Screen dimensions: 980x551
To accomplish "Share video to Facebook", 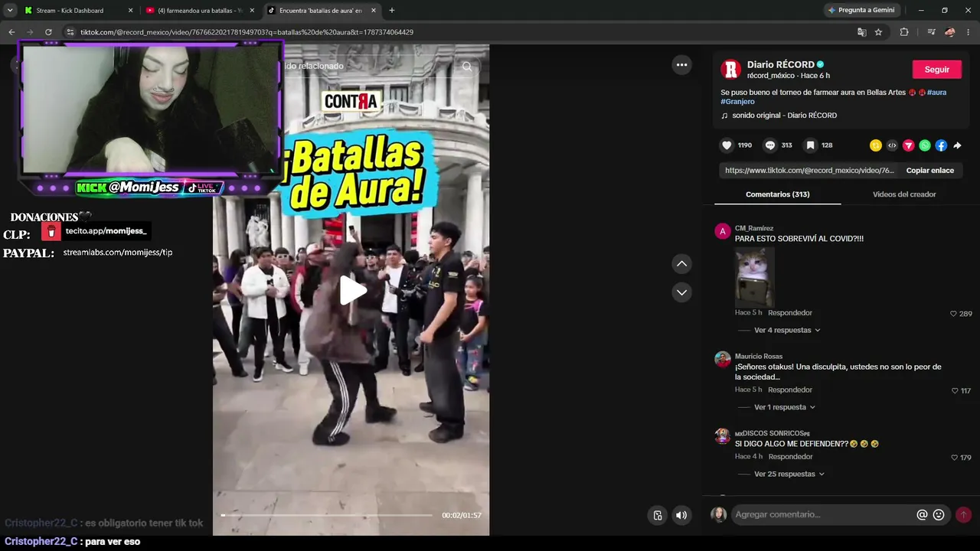I will tap(941, 145).
